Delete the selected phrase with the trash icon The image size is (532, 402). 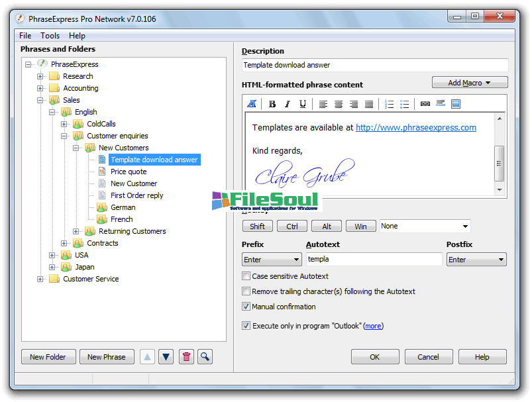(x=187, y=357)
